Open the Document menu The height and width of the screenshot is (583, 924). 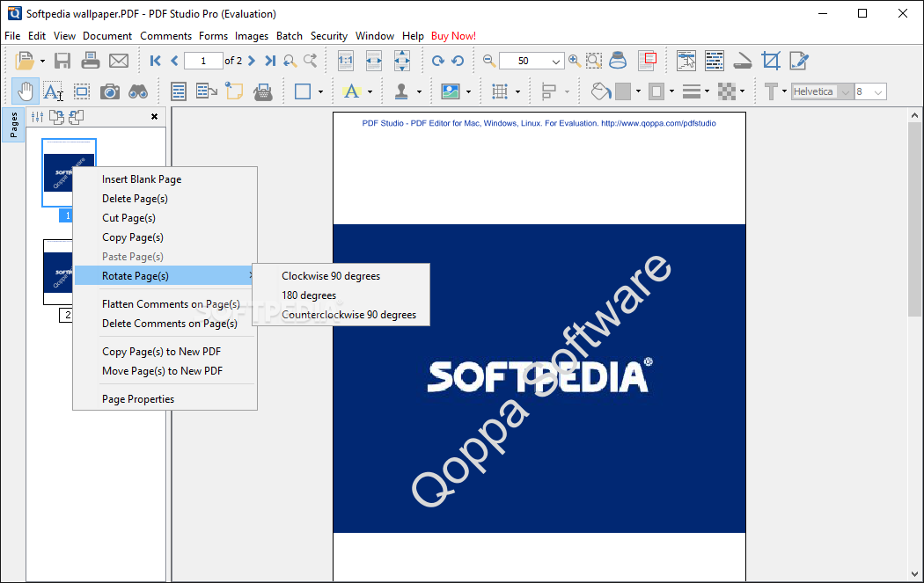tap(107, 36)
